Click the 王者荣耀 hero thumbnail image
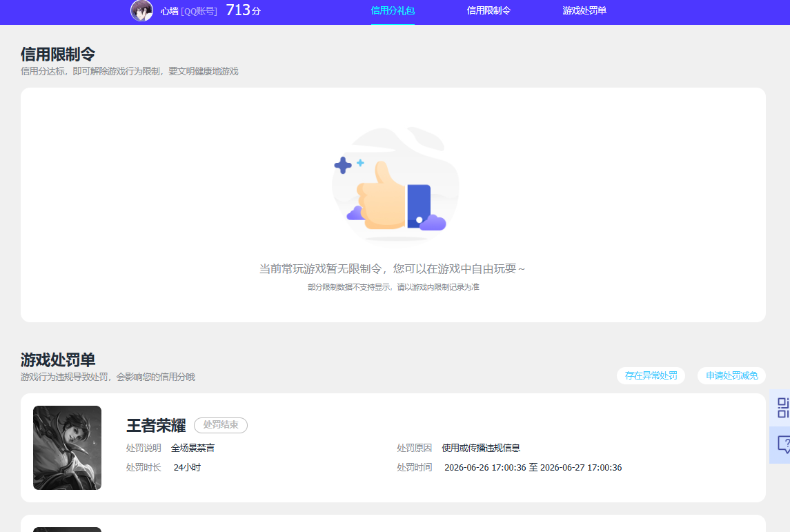The height and width of the screenshot is (532, 790). 67,448
